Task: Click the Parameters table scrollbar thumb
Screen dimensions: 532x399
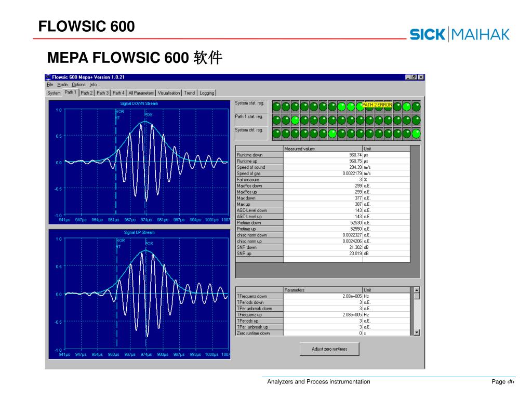Action: coord(417,296)
